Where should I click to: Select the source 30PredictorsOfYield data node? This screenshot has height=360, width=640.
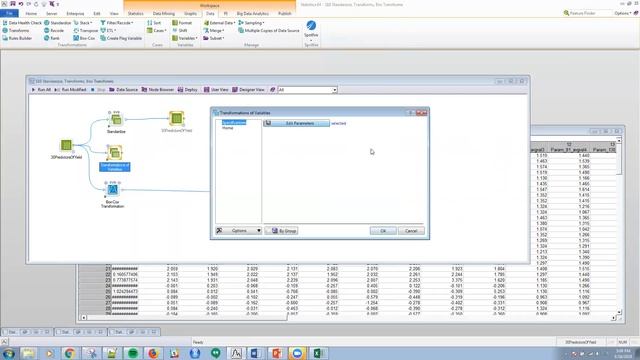click(x=66, y=145)
